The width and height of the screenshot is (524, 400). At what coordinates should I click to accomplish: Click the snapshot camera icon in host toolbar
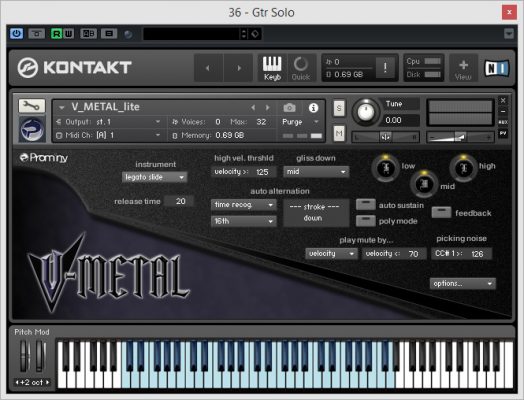(x=36, y=34)
